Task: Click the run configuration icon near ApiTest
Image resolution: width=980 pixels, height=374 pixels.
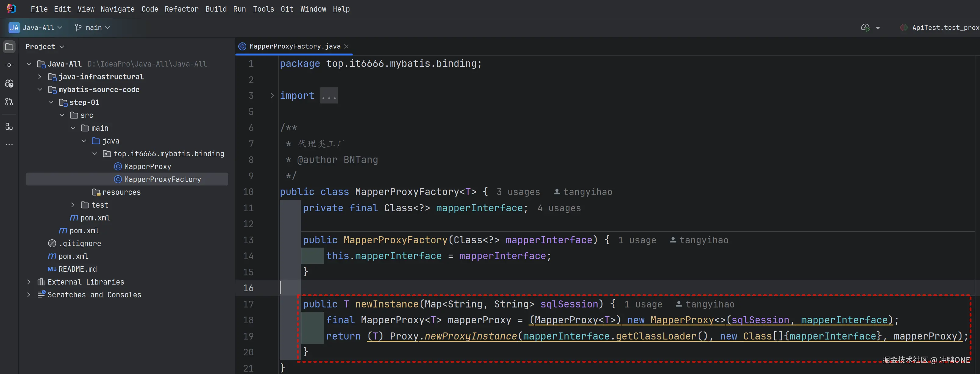Action: [903, 27]
